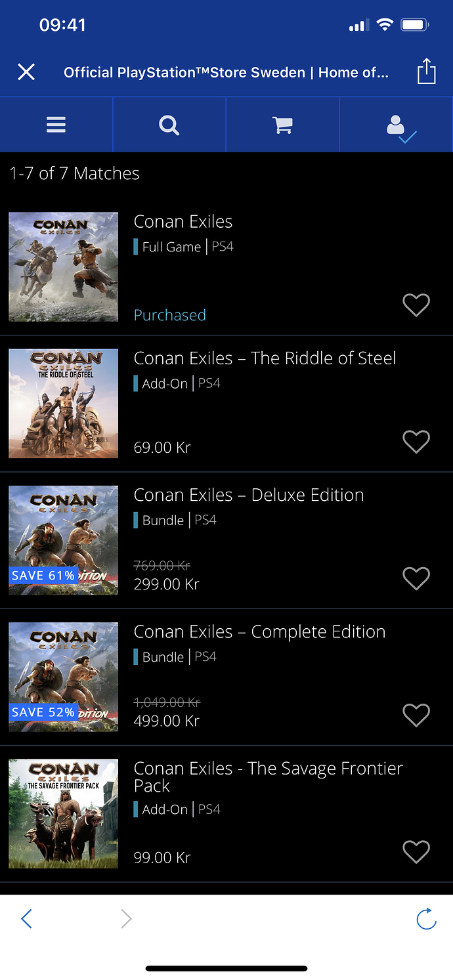Tap the Deluxe Edition cover thumbnail

(x=64, y=540)
